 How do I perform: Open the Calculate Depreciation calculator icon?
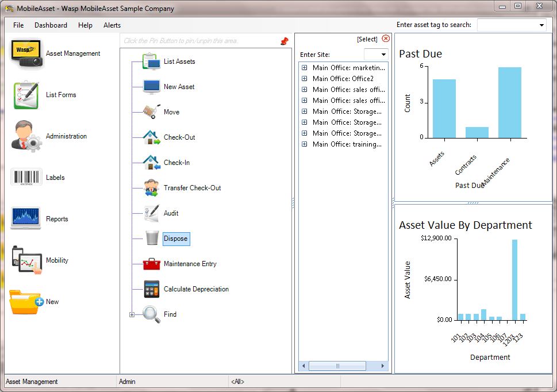(151, 289)
